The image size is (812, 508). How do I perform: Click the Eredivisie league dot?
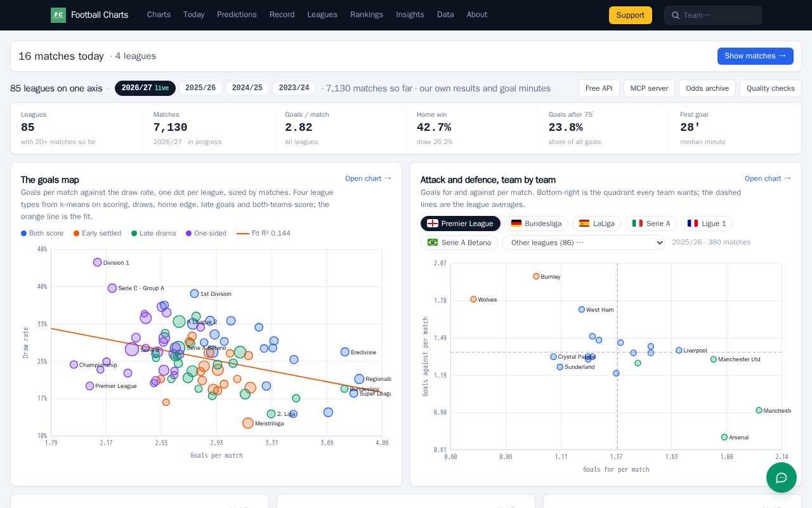pos(345,352)
